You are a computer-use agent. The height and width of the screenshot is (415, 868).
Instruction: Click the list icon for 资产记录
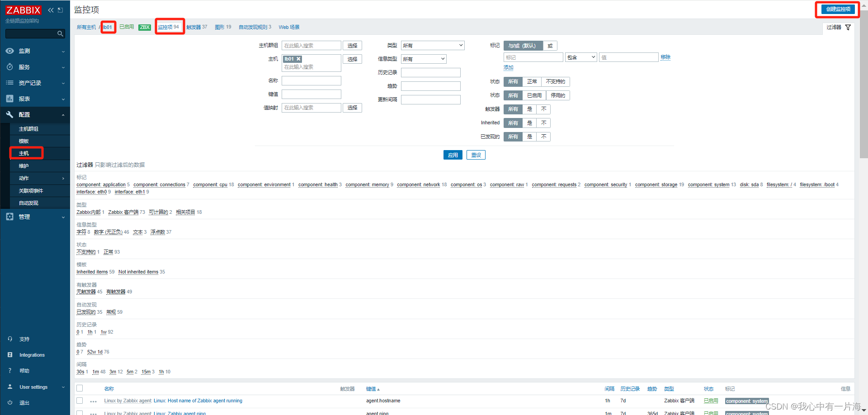9,83
